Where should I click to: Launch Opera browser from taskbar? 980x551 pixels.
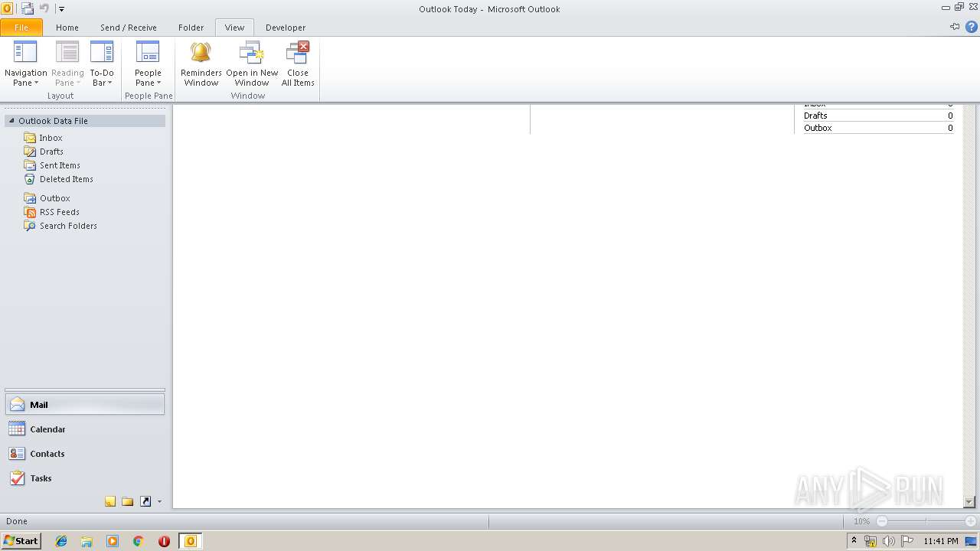coord(164,541)
